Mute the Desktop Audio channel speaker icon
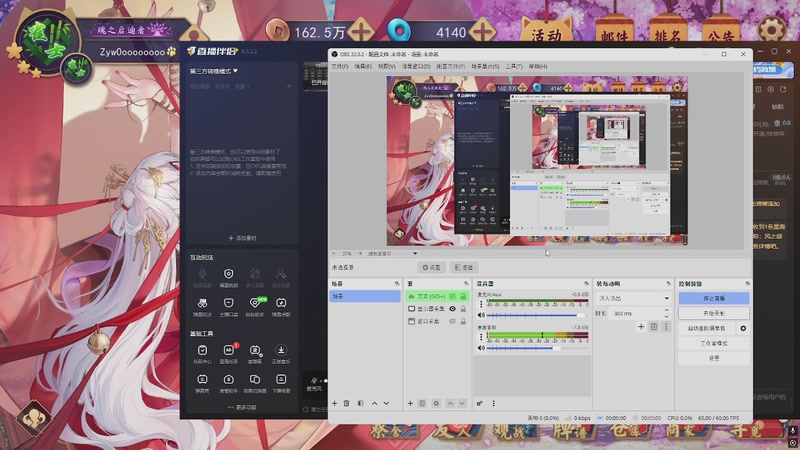 pyautogui.click(x=481, y=348)
